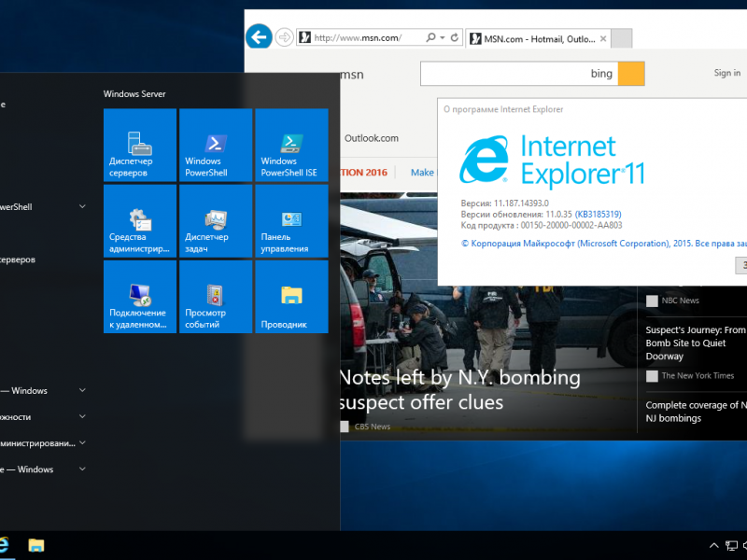This screenshot has height=560, width=747.
Task: Click the product code 00150-20000-00002-AA803
Action: coord(571,225)
